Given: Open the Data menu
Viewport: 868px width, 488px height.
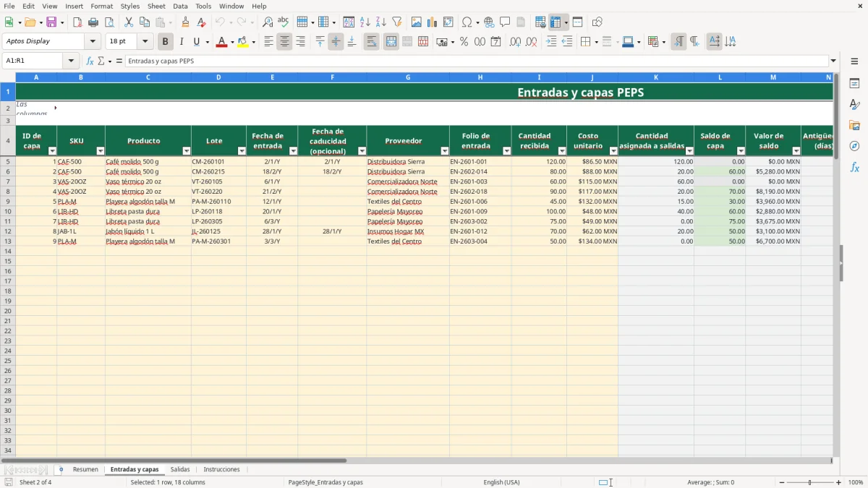Looking at the screenshot, I should [x=180, y=6].
